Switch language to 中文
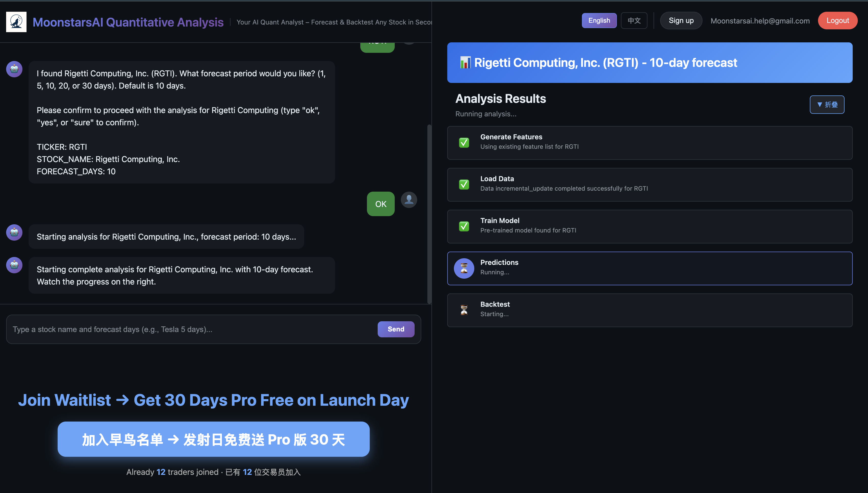Image resolution: width=868 pixels, height=493 pixels. (634, 20)
